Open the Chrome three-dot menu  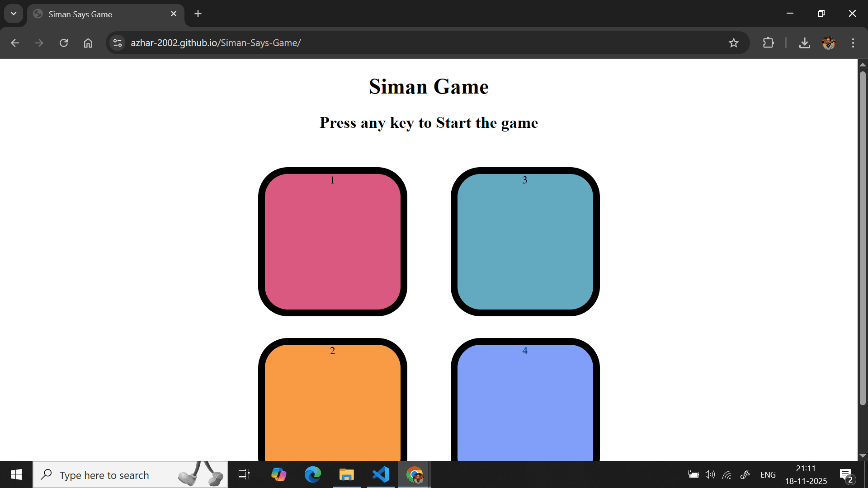853,43
